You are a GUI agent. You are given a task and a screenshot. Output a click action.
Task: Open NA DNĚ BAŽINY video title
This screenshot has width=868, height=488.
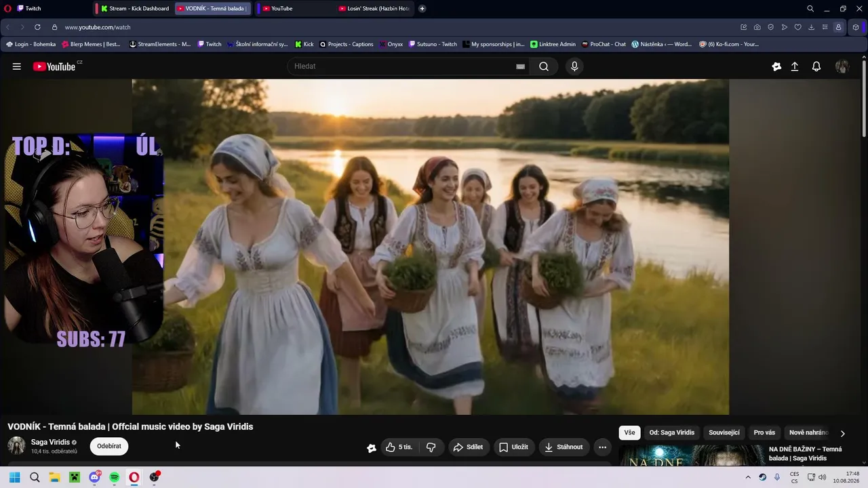pos(806,453)
